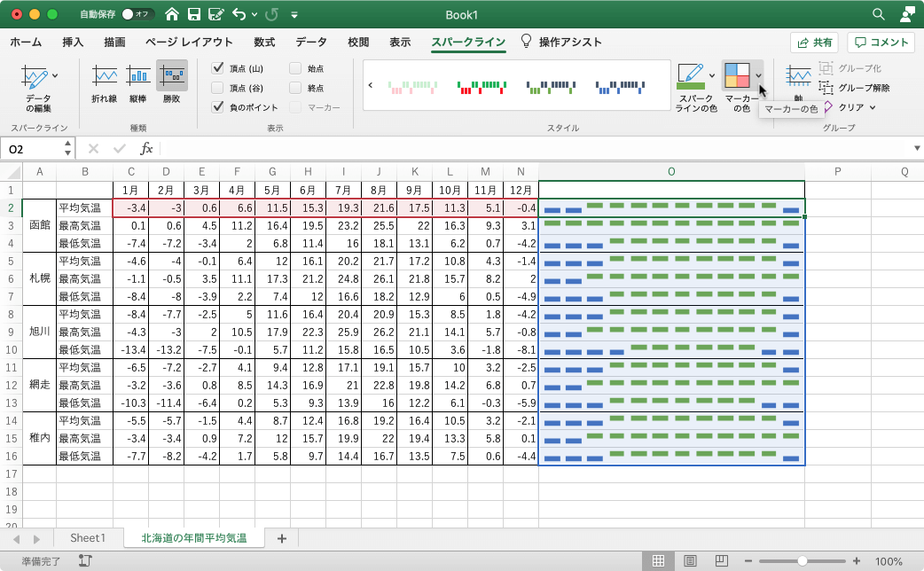The image size is (924, 571).
Task: Click the Ungroup (グループ解除) icon
Action: click(x=826, y=88)
